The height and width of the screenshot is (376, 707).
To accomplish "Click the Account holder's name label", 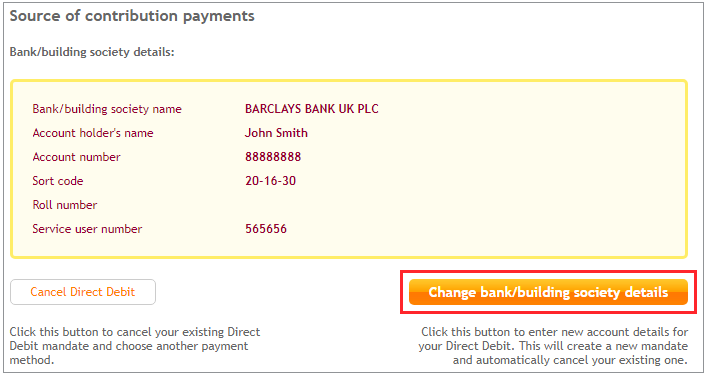I will (x=93, y=133).
